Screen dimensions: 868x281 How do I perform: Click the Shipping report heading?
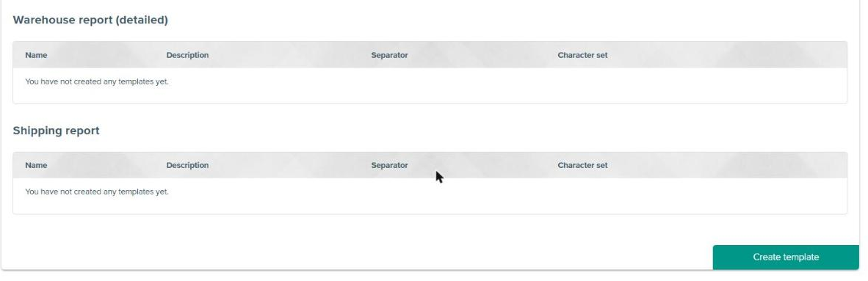tap(56, 131)
